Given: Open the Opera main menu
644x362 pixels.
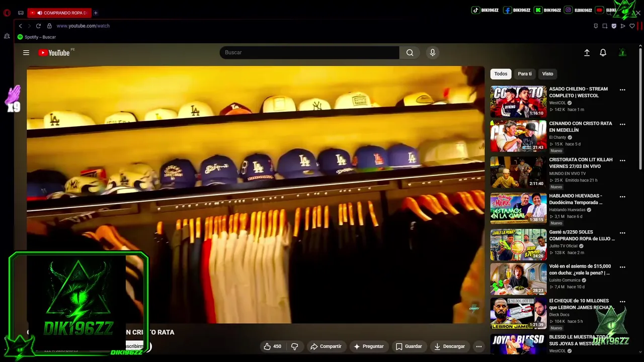Looking at the screenshot, I should click(x=7, y=13).
